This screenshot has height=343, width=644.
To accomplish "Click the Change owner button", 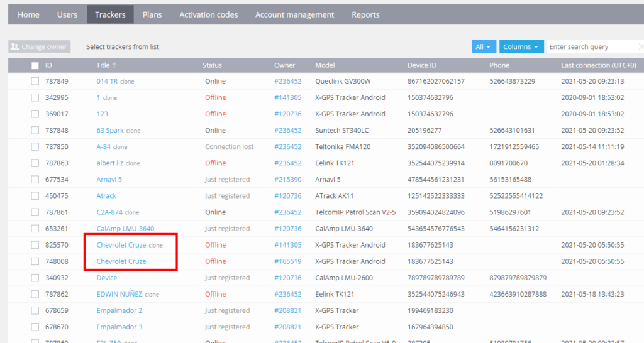I will pos(40,46).
